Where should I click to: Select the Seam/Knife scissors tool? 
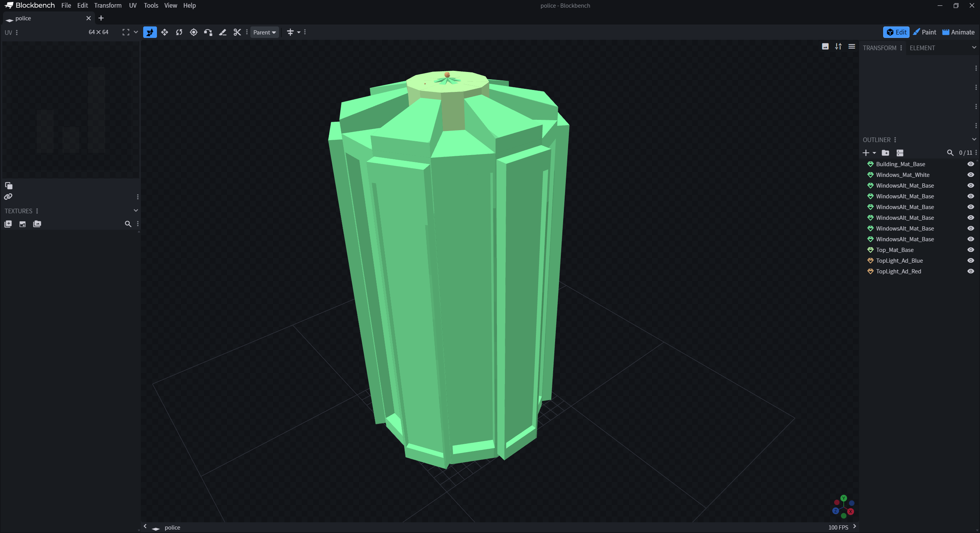click(x=237, y=32)
